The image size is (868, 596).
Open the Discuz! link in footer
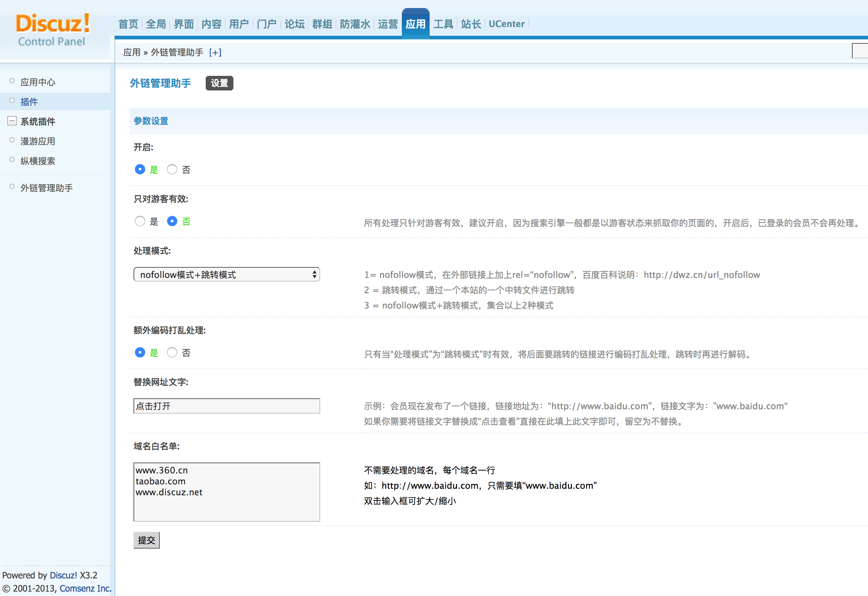(63, 576)
